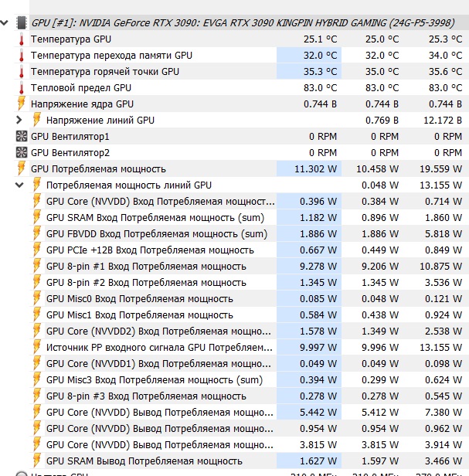The height and width of the screenshot is (476, 469).
Task: Click lightning icon for GPU SRAM Вход row
Action: [37, 217]
